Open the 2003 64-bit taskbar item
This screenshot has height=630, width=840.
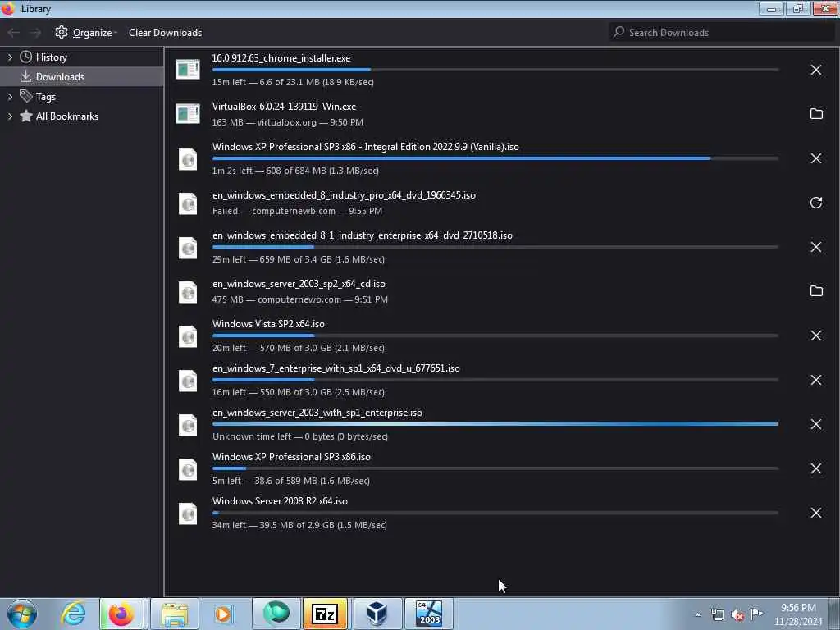(428, 614)
